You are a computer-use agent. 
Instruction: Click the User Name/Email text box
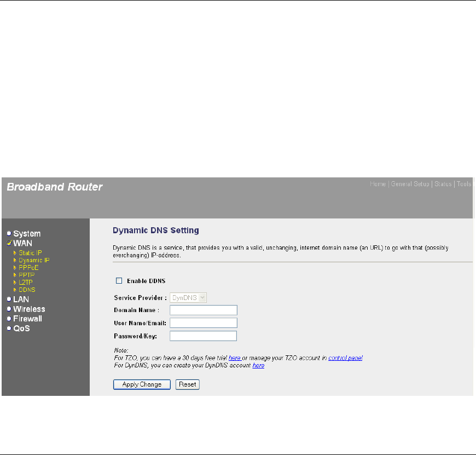click(204, 323)
